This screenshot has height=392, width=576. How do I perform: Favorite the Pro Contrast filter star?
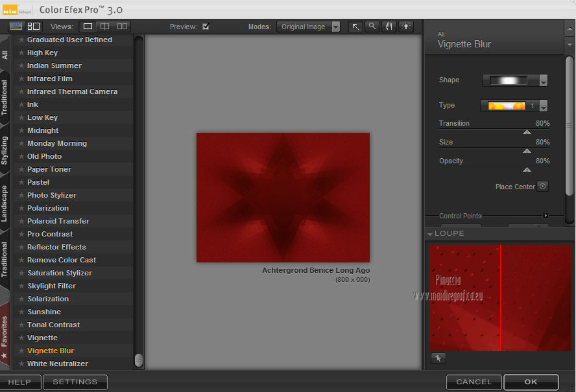click(21, 234)
